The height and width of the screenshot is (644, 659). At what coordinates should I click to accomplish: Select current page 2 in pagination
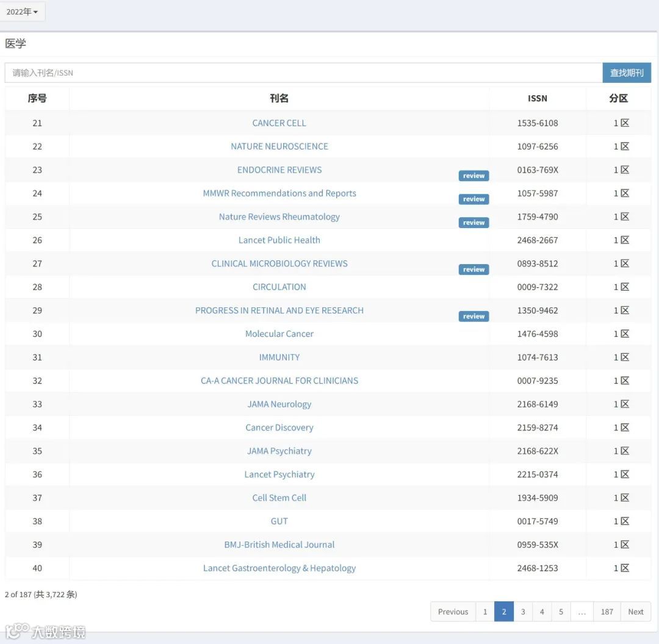point(504,612)
